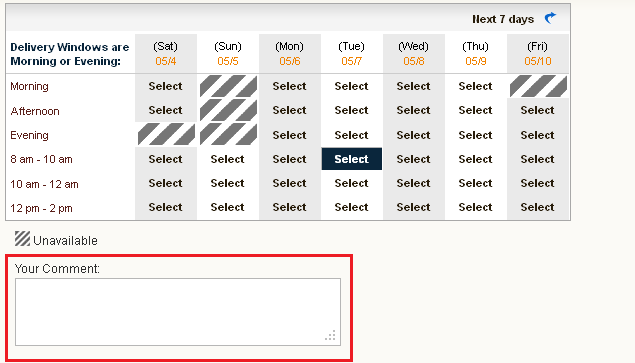Select Friday 05/10 12 pm - 2 pm slot

(x=537, y=207)
